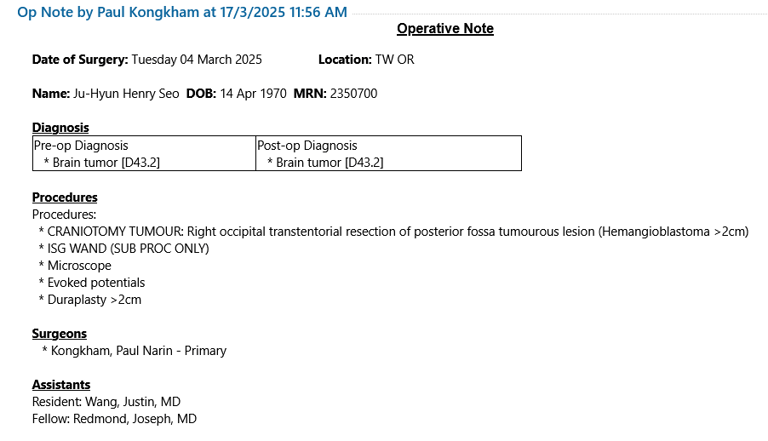Select the Post-op Diagnosis table cell
The image size is (768, 441).
[x=388, y=153]
